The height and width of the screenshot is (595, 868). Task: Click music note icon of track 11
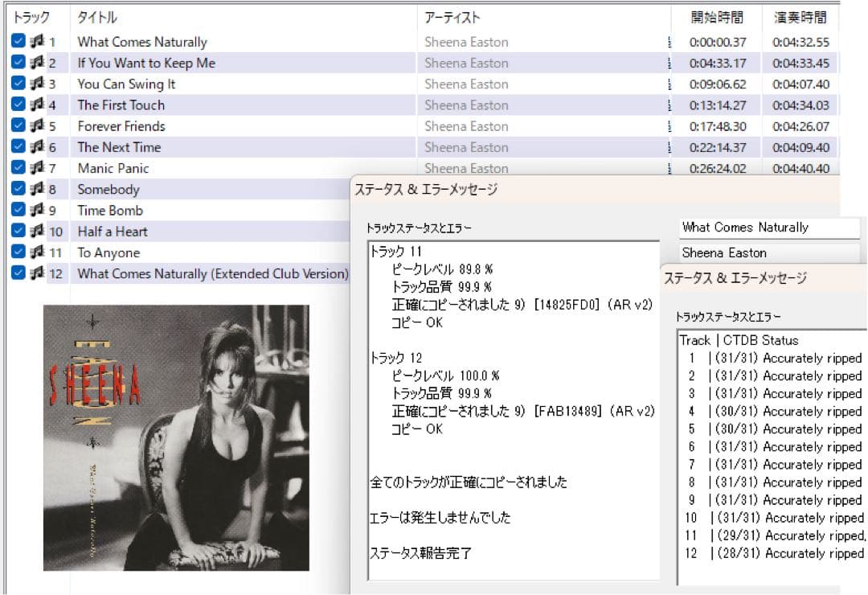click(x=37, y=252)
